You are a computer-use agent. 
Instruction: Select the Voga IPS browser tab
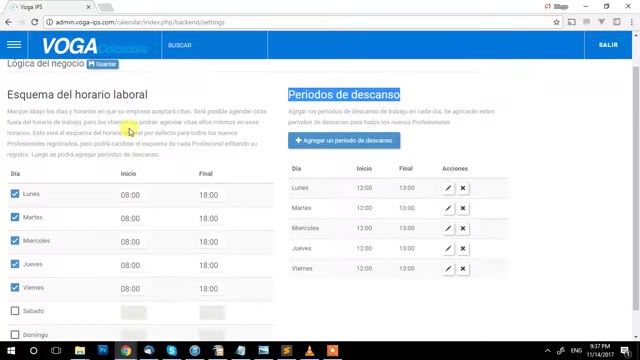pyautogui.click(x=49, y=7)
